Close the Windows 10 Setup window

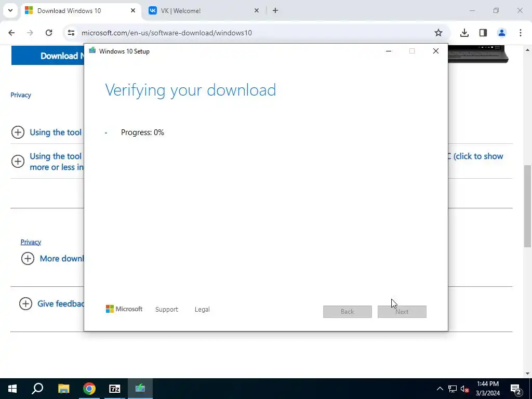436,51
